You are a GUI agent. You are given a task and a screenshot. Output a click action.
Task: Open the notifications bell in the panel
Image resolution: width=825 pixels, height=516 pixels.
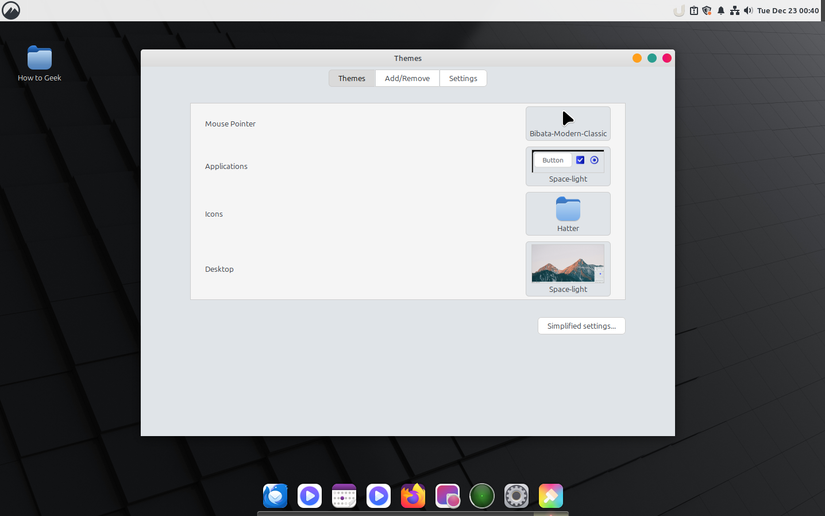(x=721, y=11)
